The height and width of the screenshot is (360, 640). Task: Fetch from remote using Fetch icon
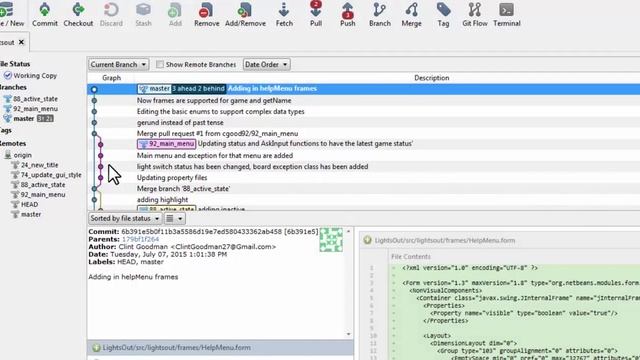point(284,14)
